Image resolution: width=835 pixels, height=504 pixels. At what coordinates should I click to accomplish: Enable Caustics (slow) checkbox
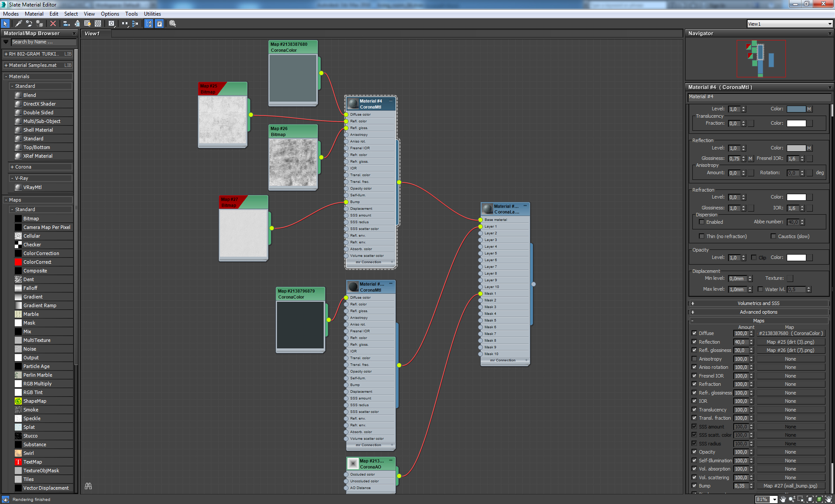(773, 236)
